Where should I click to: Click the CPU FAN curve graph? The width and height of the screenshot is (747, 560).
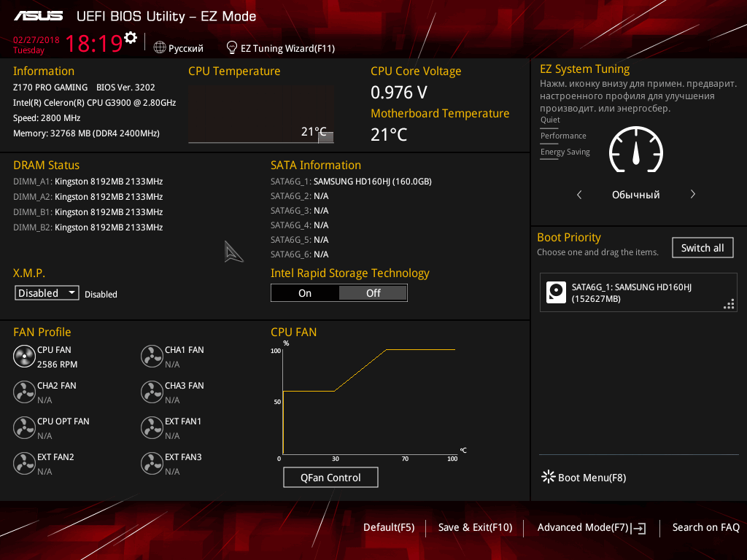pyautogui.click(x=369, y=402)
